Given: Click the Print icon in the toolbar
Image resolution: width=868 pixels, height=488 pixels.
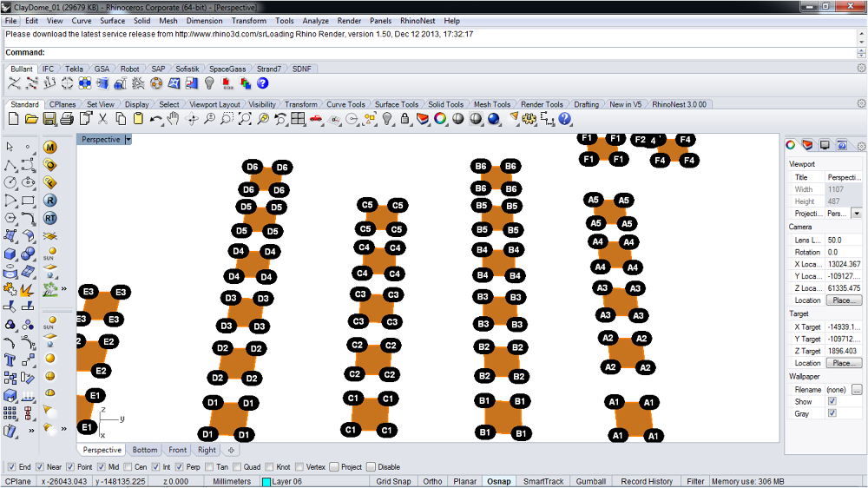Looking at the screenshot, I should tap(65, 118).
